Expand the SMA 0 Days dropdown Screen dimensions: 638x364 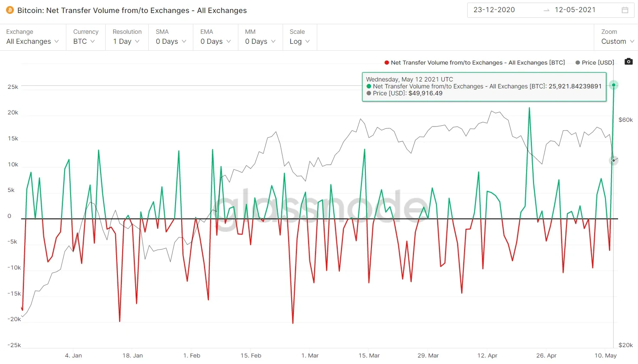[170, 41]
